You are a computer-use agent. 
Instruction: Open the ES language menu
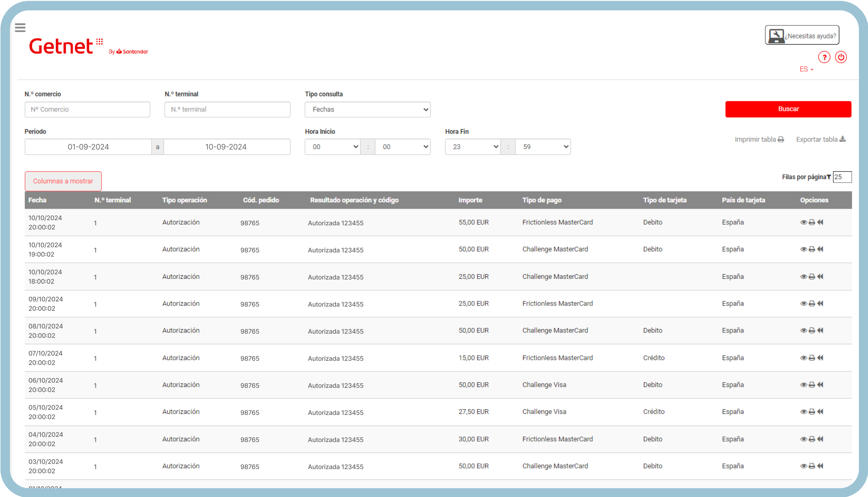click(x=806, y=69)
